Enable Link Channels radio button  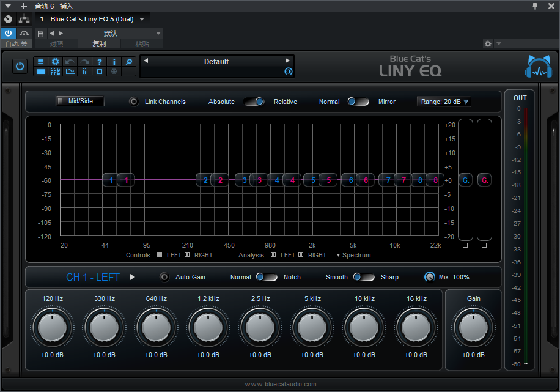coord(134,102)
